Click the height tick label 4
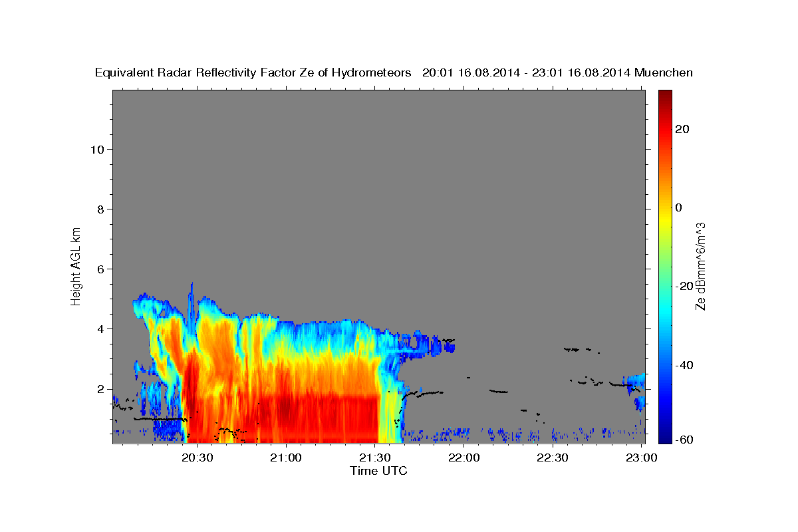 (x=101, y=329)
